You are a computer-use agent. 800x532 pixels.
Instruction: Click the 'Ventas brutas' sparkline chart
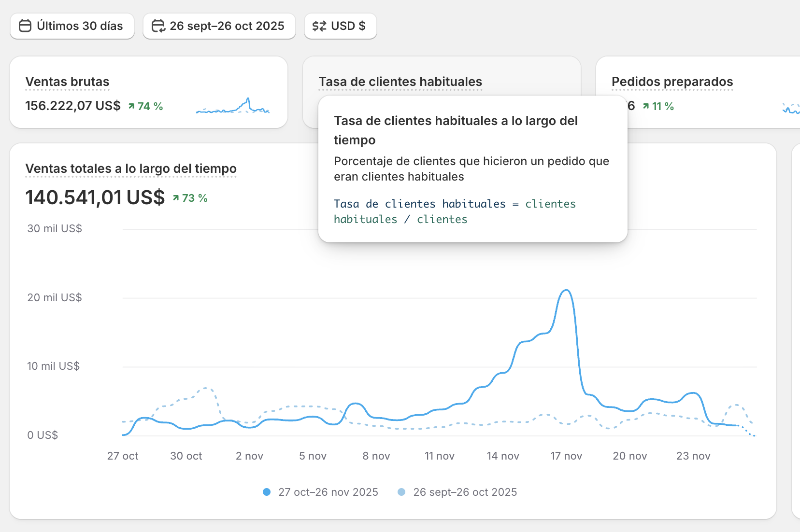click(233, 106)
